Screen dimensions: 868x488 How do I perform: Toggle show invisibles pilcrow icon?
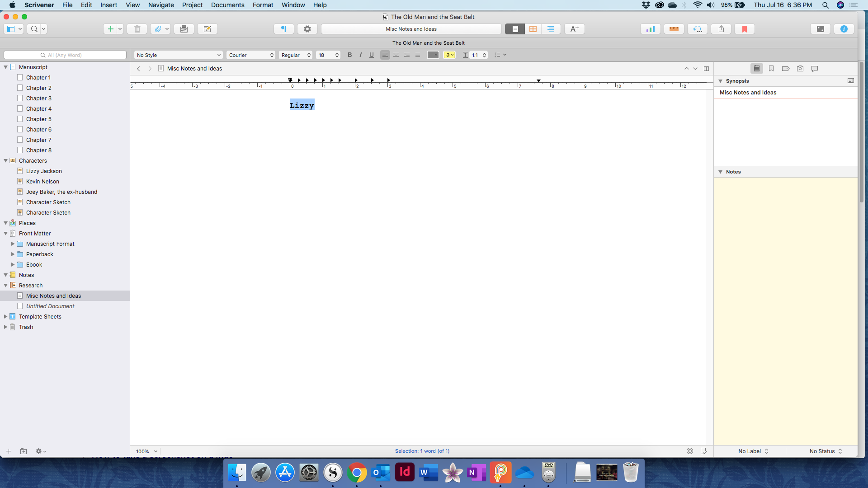click(284, 29)
